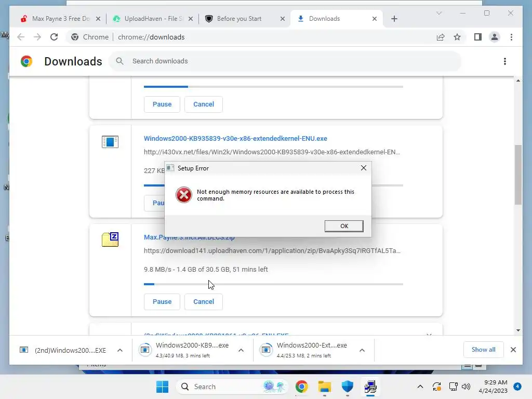Open a new browser tab

pyautogui.click(x=394, y=19)
